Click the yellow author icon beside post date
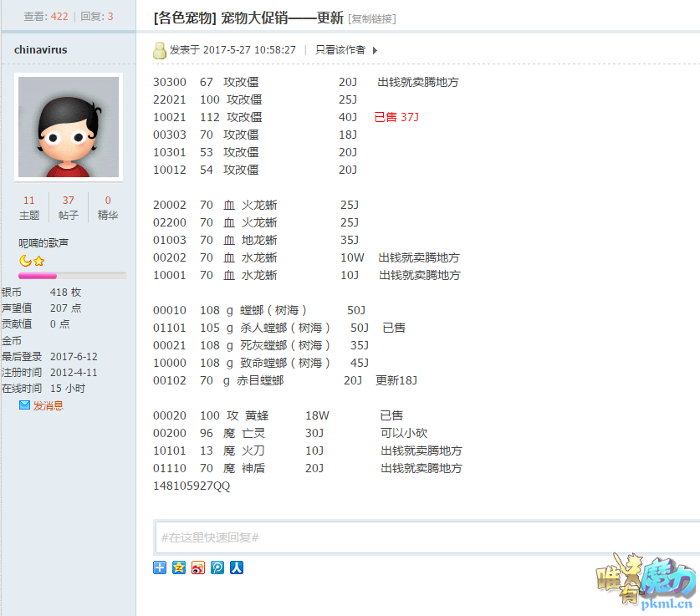 (160, 50)
